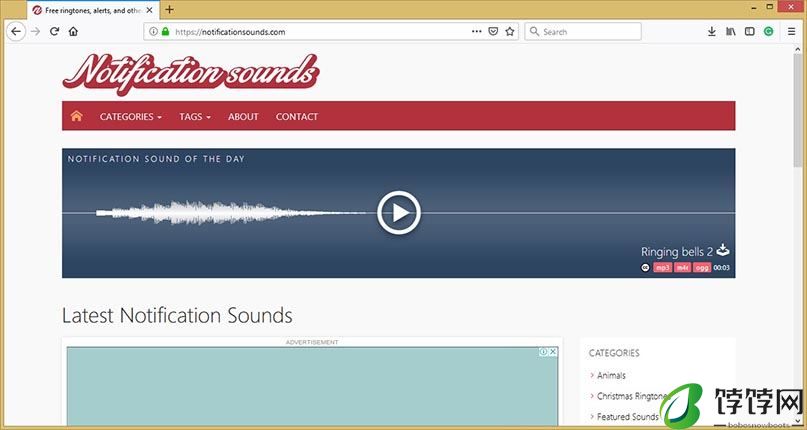Open Firefox hamburger menu

click(x=792, y=31)
